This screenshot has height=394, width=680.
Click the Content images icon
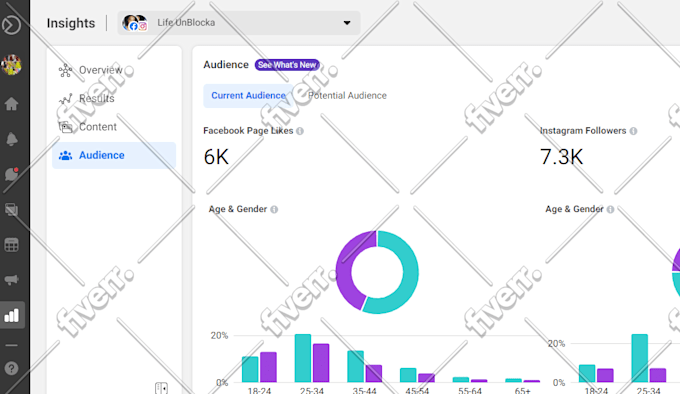65,127
